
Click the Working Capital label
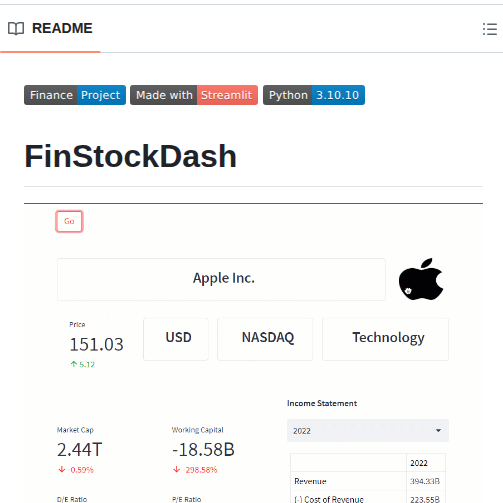[x=198, y=430]
